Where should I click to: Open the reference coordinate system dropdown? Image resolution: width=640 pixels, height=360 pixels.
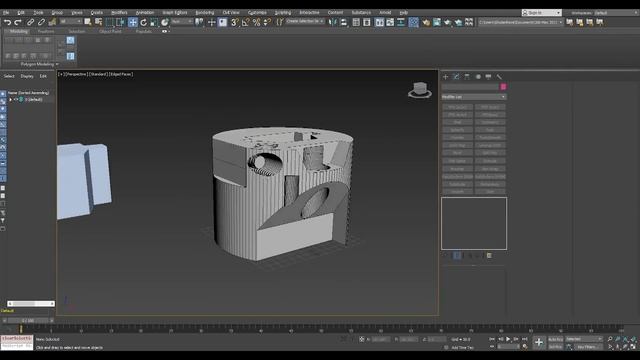[182, 22]
